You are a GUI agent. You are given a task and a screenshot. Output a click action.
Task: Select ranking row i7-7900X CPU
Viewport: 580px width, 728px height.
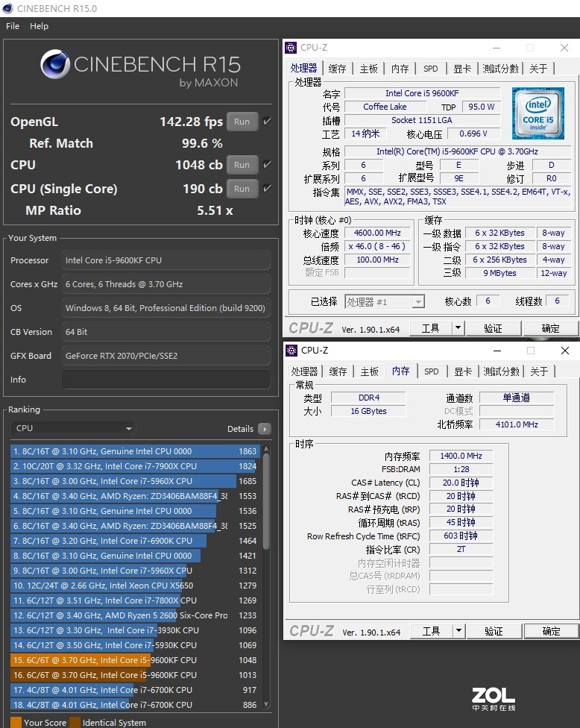pyautogui.click(x=134, y=465)
